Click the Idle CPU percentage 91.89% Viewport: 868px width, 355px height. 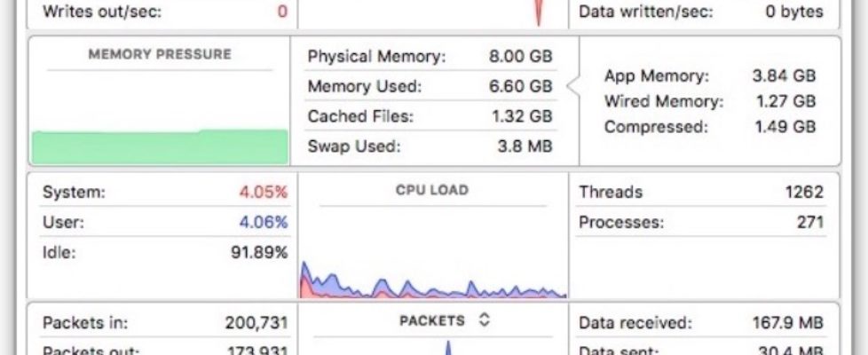point(257,253)
